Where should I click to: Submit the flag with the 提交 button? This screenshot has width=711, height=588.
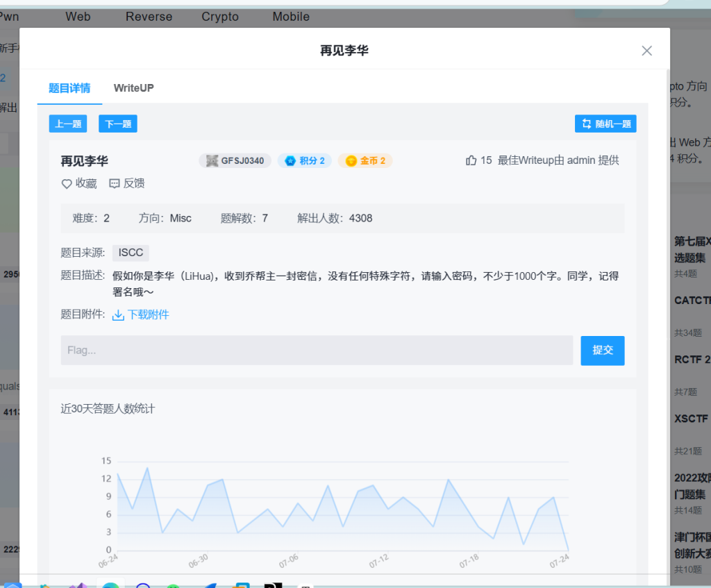click(x=603, y=351)
